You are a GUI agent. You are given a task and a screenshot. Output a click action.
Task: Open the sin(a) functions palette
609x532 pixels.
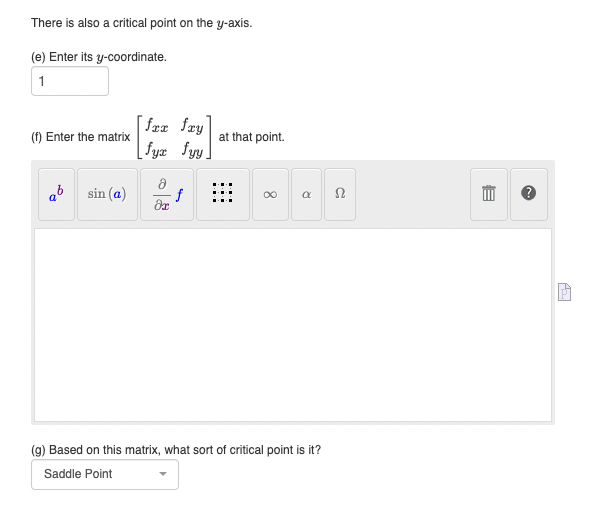pyautogui.click(x=107, y=195)
